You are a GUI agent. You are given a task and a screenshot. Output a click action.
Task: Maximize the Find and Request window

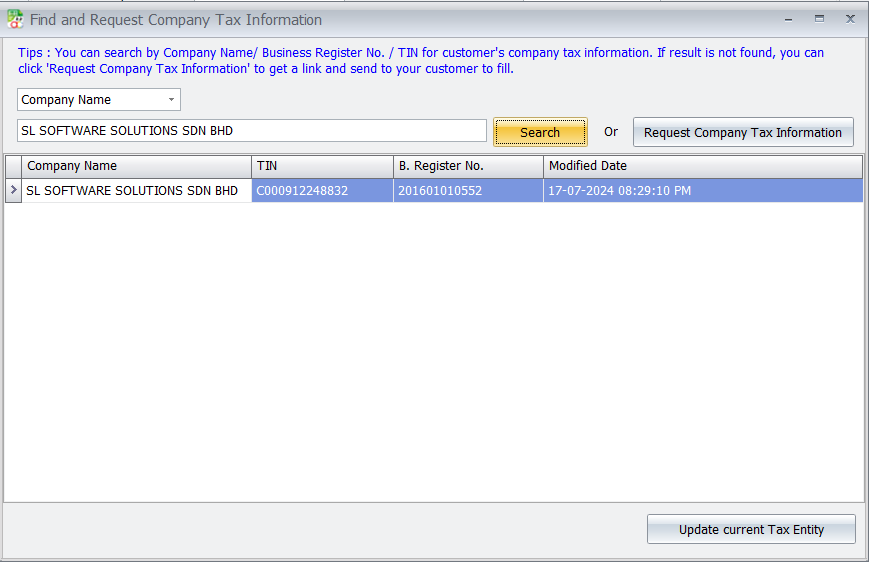(819, 19)
